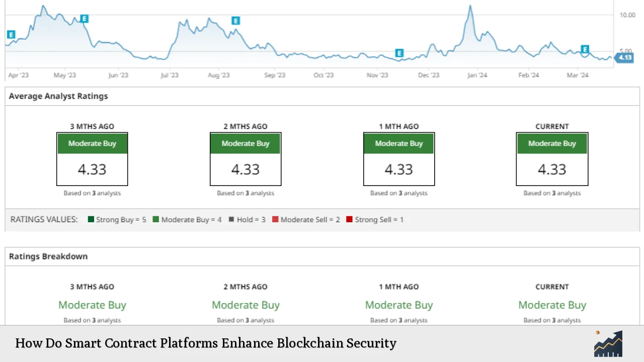The width and height of the screenshot is (644, 362).
Task: Click the CURRENT Moderate Buy rating box
Action: pos(552,159)
